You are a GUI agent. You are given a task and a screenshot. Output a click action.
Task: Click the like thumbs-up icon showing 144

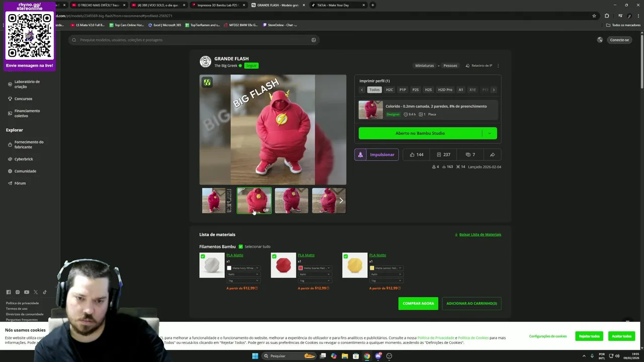(412, 154)
